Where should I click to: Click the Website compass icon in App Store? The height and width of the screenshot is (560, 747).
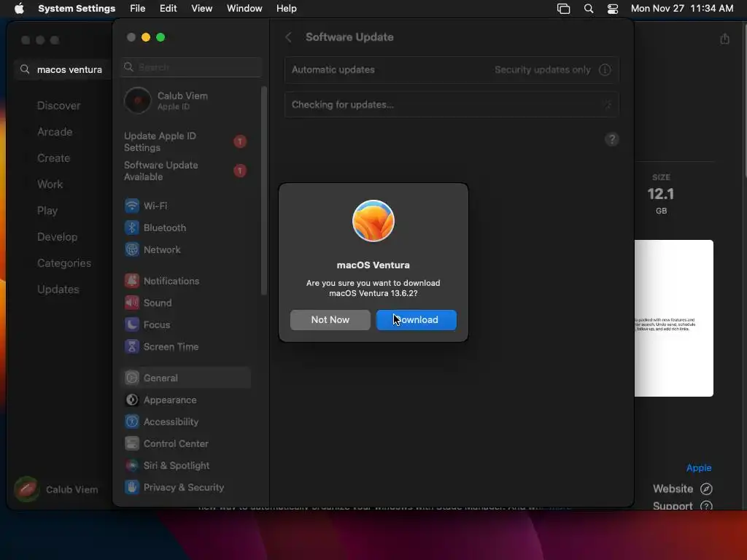[x=706, y=489]
